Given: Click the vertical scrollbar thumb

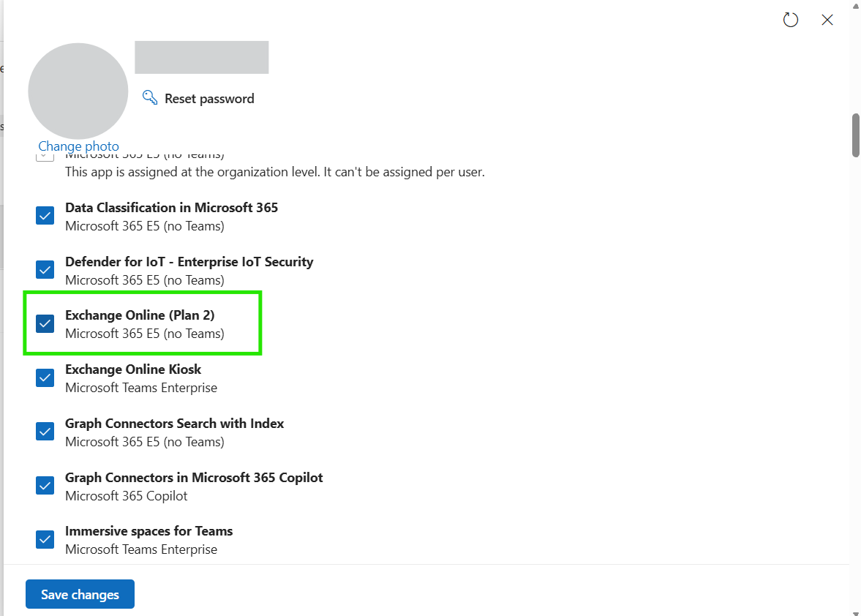Looking at the screenshot, I should (855, 135).
